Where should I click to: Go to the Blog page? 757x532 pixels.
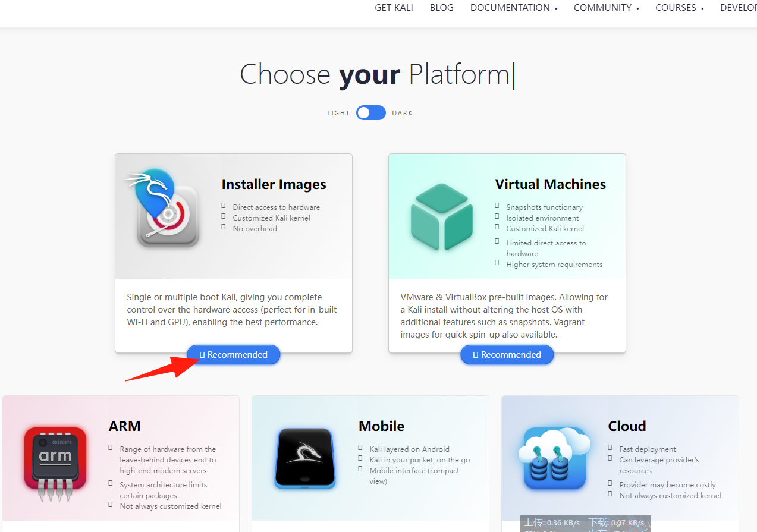pyautogui.click(x=442, y=8)
